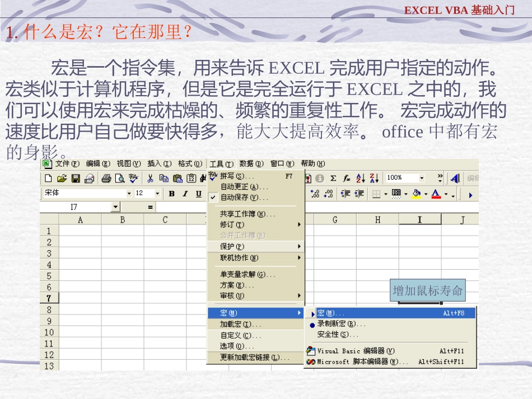
Task: Click the Decrease Decimal icon
Action: (x=328, y=194)
